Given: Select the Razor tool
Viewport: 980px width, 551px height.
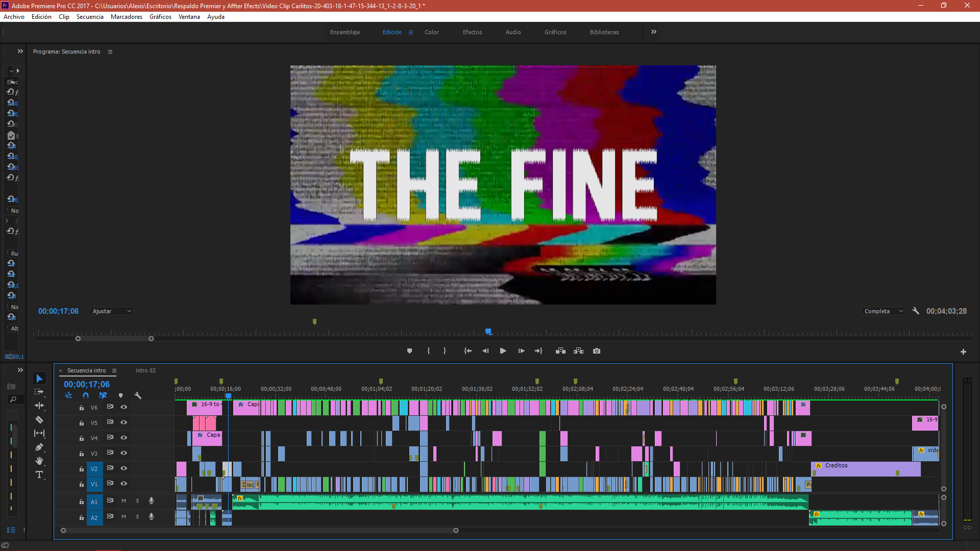Looking at the screenshot, I should (x=39, y=419).
